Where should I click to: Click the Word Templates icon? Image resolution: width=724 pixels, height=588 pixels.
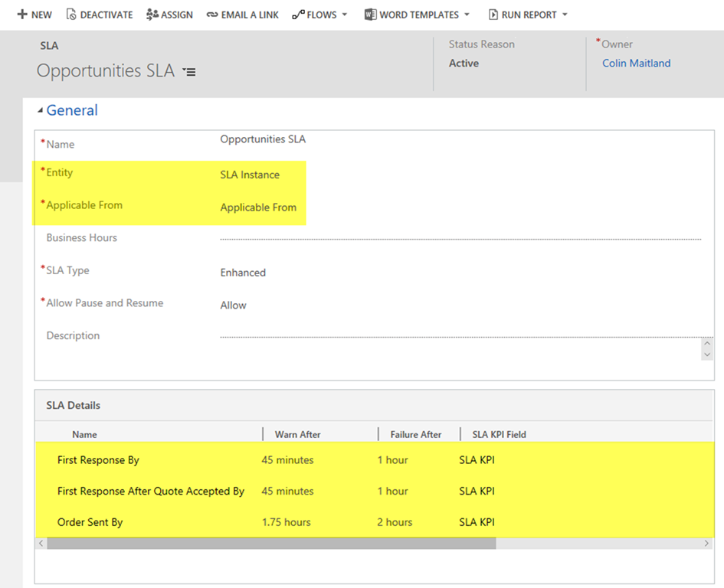370,15
